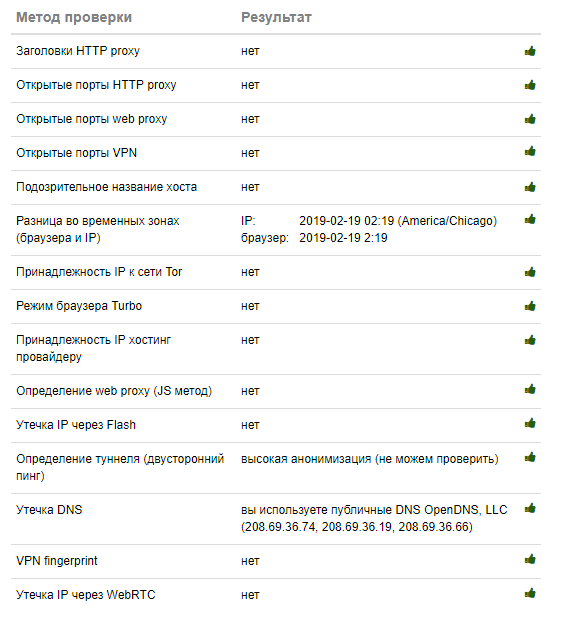Click the Результат column header
This screenshot has height=621, width=561.
pyautogui.click(x=276, y=17)
